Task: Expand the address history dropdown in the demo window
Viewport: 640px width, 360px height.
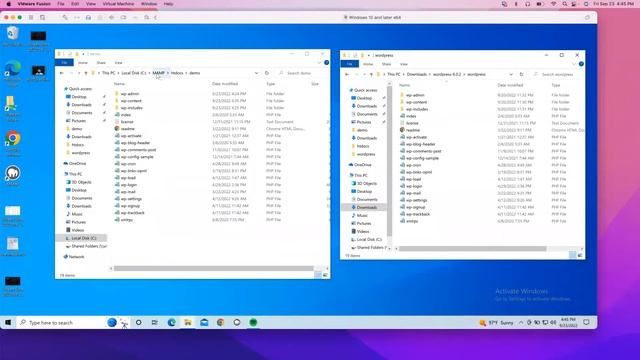Action: pyautogui.click(x=256, y=73)
